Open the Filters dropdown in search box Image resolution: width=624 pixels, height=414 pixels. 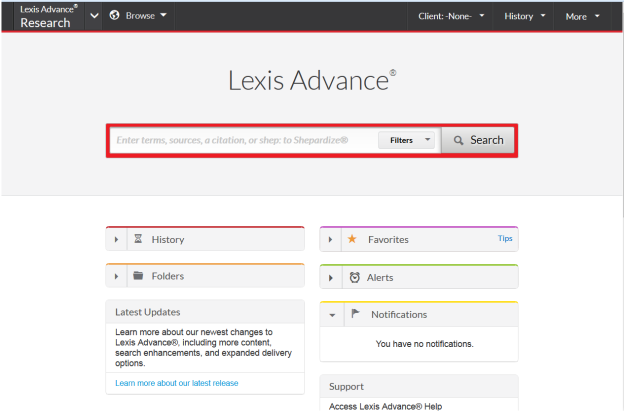click(x=406, y=140)
